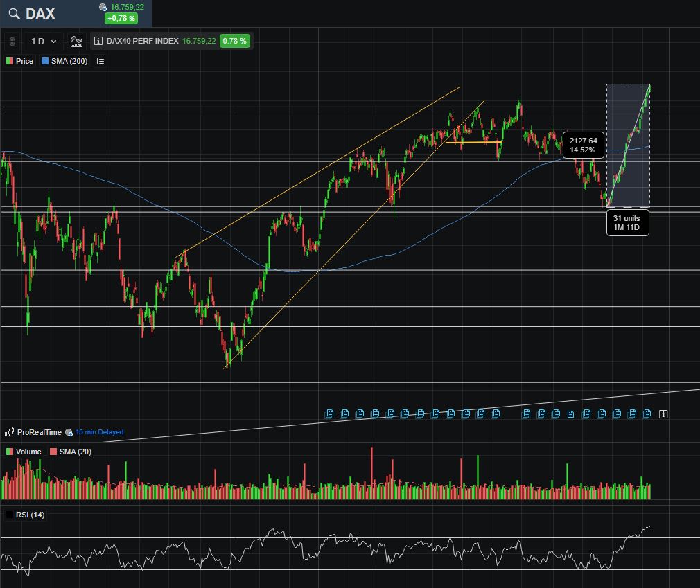The height and width of the screenshot is (588, 700).
Task: Click the DAX40 PERF INDEX label
Action: tap(142, 41)
